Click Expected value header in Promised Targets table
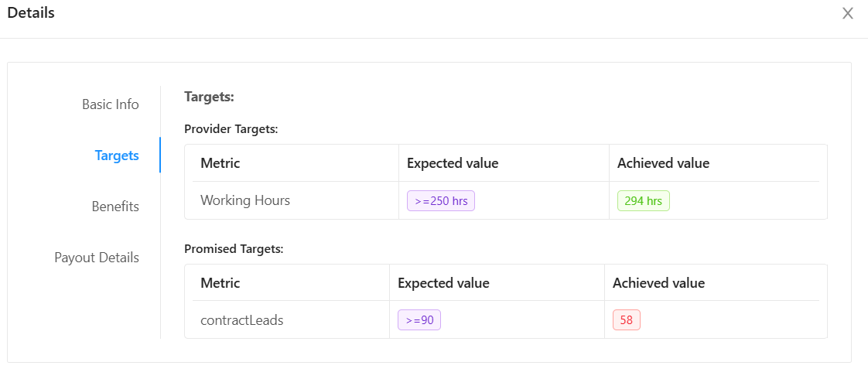Screen dimensions: 868x386 (x=443, y=283)
